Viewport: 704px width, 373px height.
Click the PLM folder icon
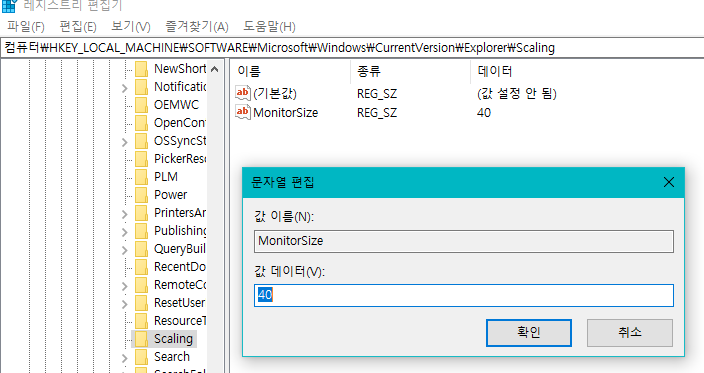tap(141, 176)
